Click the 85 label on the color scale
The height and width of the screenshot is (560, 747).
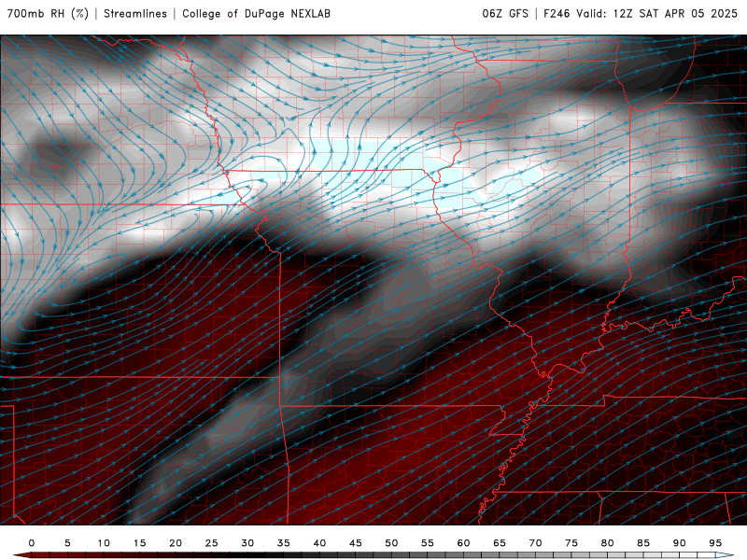point(643,543)
